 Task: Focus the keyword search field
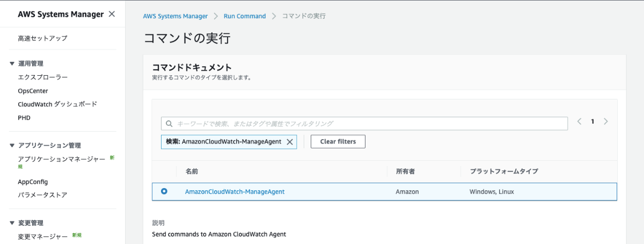point(364,124)
